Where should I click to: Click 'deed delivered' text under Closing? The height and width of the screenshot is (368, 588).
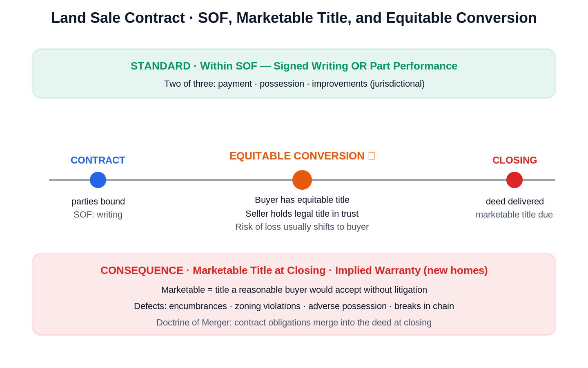pos(514,202)
